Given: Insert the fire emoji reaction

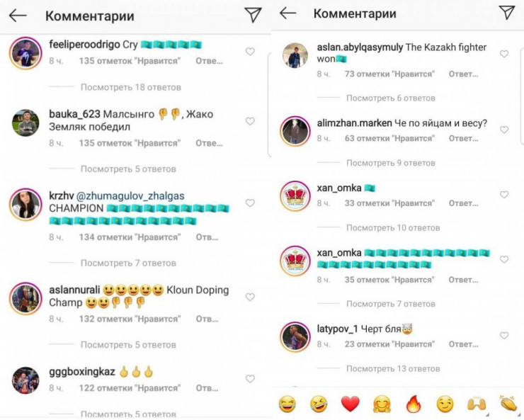Looking at the screenshot, I should click(414, 404).
